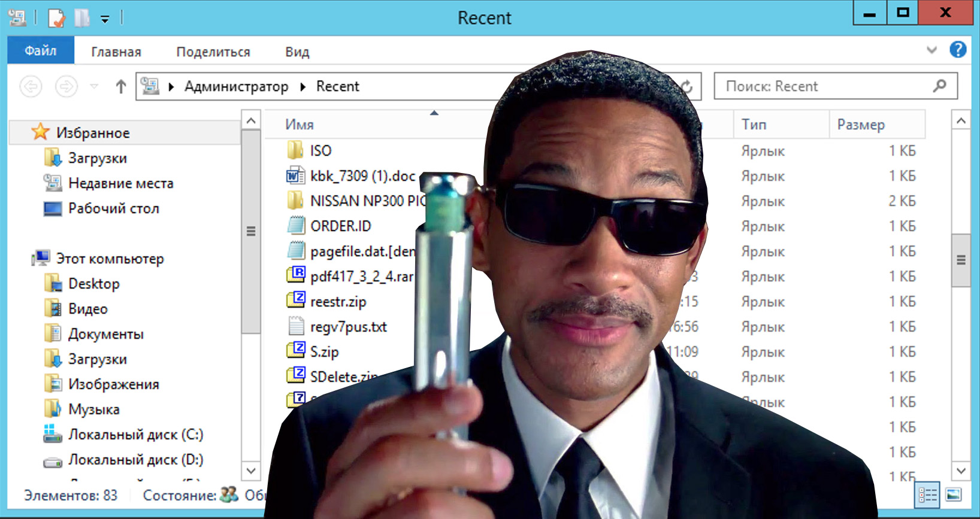Image resolution: width=980 pixels, height=519 pixels.
Task: Open the Help question mark icon
Action: click(958, 50)
